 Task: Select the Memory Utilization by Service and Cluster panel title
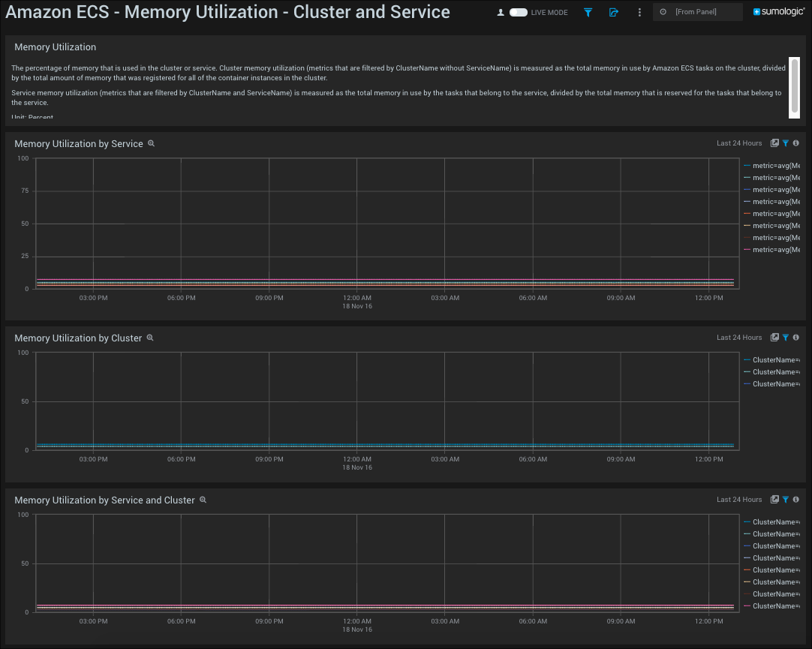105,499
